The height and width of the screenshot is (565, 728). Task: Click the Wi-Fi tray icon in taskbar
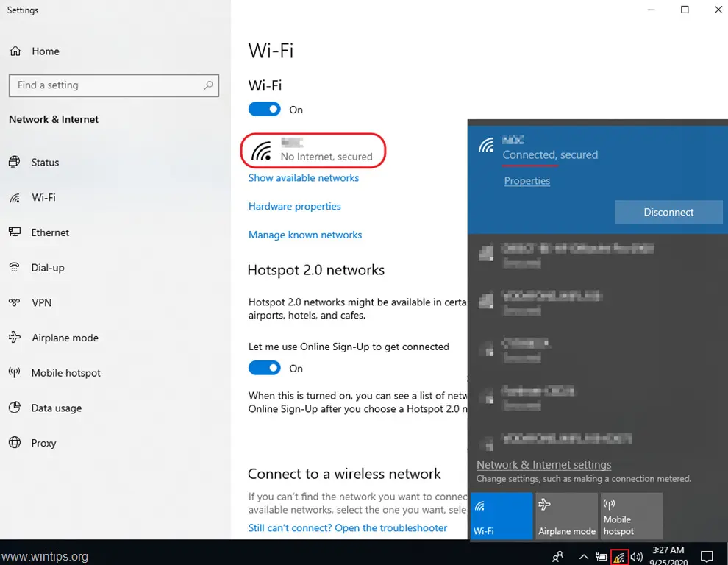619,556
